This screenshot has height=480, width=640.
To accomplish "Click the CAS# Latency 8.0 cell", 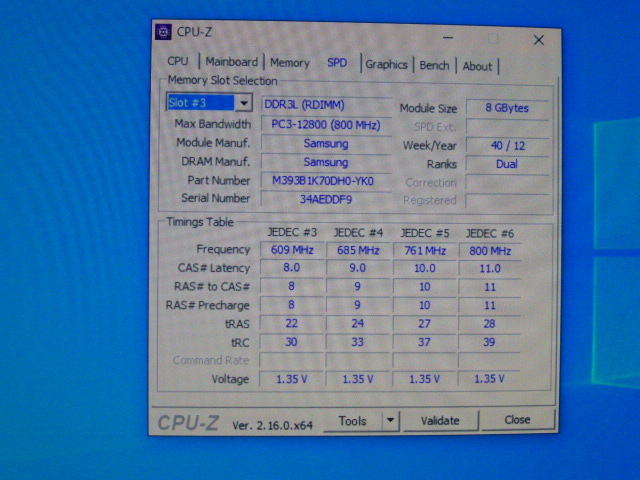I will [x=291, y=268].
